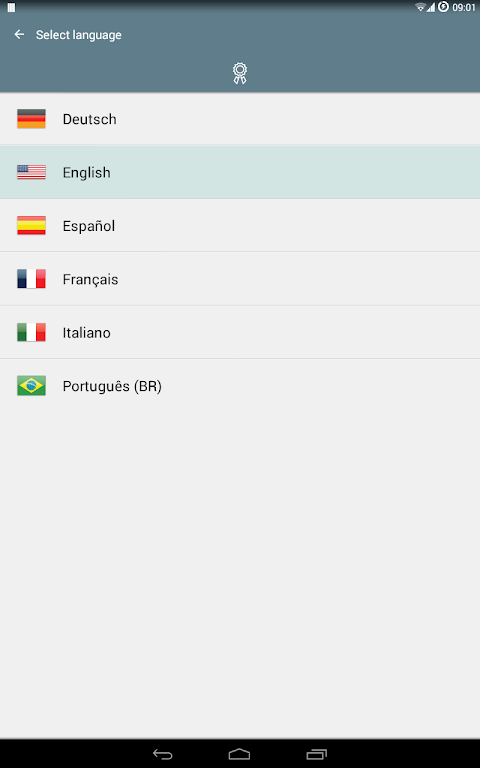Tap the United States flag icon
The height and width of the screenshot is (768, 480).
(31, 172)
